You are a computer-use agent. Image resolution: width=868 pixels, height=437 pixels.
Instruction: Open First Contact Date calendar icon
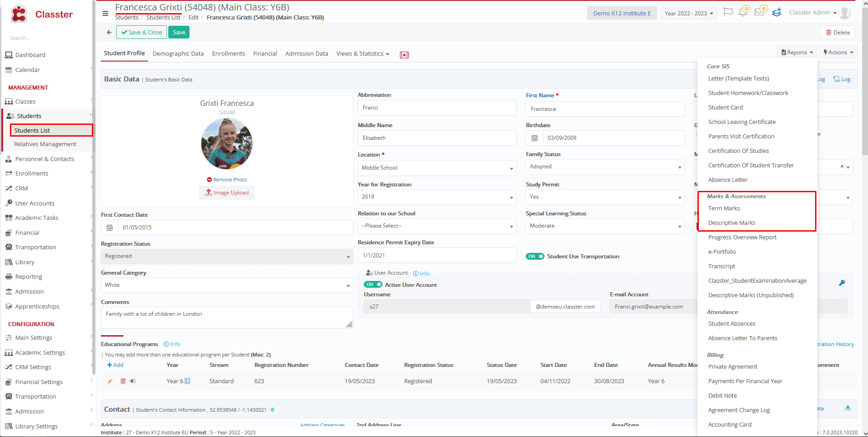pos(109,228)
